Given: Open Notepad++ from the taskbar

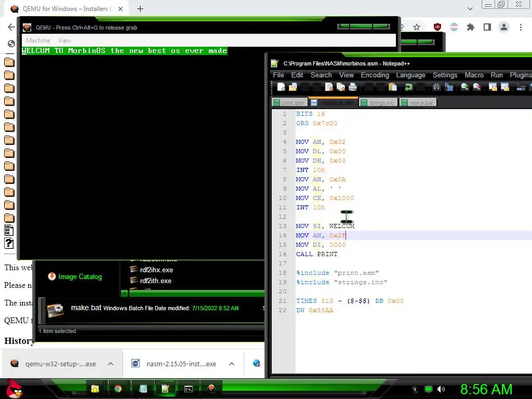Looking at the screenshot, I should tap(165, 389).
